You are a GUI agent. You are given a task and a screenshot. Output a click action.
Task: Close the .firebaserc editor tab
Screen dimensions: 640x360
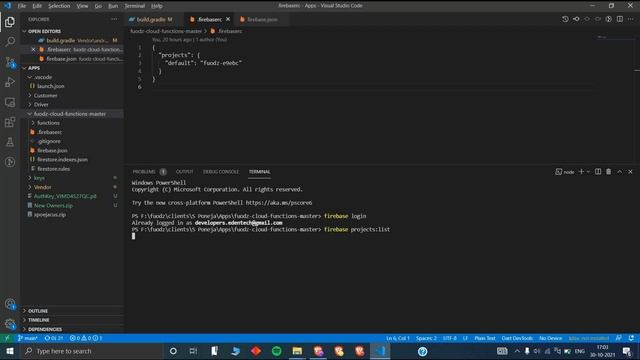228,19
